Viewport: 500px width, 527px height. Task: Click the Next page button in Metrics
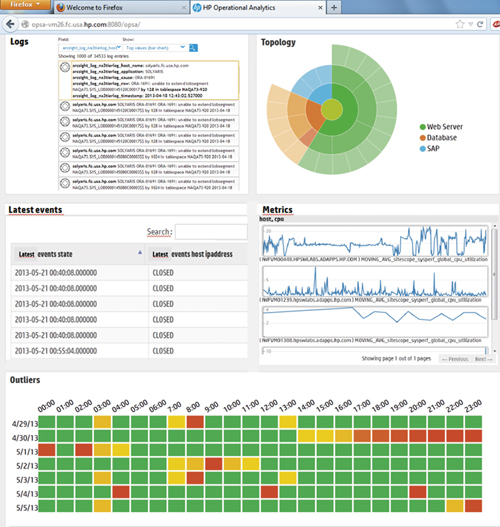click(484, 359)
